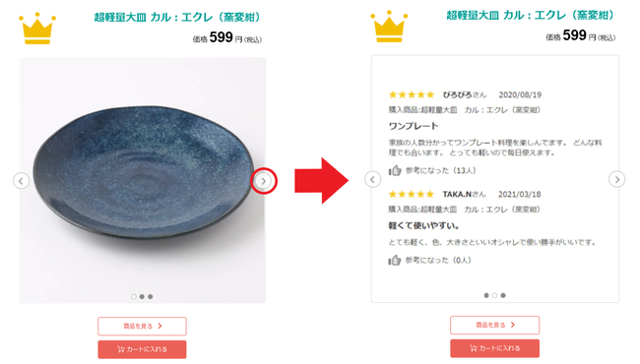Click thumbs-up icon on ぴろぴろ review

(x=395, y=170)
